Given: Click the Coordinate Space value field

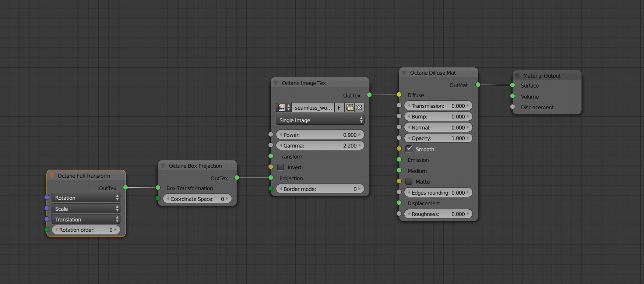Looking at the screenshot, I should point(197,199).
